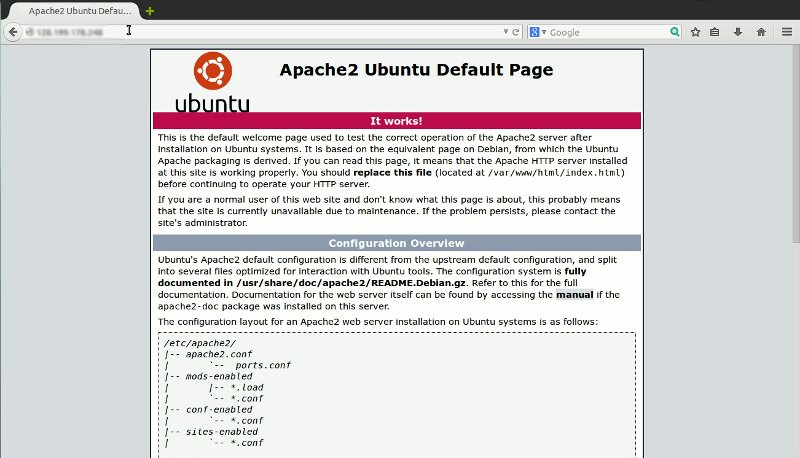Screen dimensions: 800x458
Task: Expand the URL history dropdown arrow
Action: tap(505, 32)
